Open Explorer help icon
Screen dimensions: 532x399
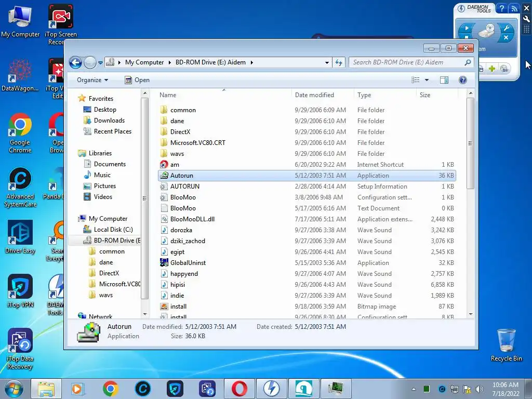pos(462,80)
